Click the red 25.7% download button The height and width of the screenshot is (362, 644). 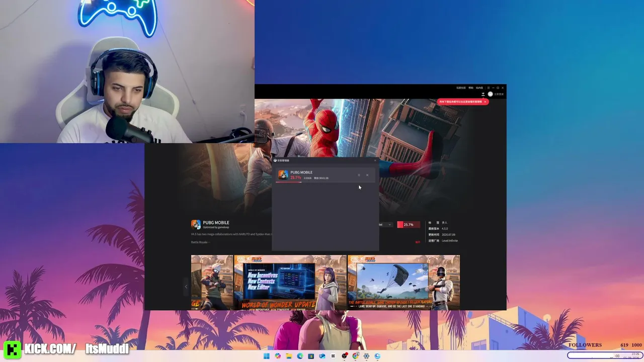point(408,225)
